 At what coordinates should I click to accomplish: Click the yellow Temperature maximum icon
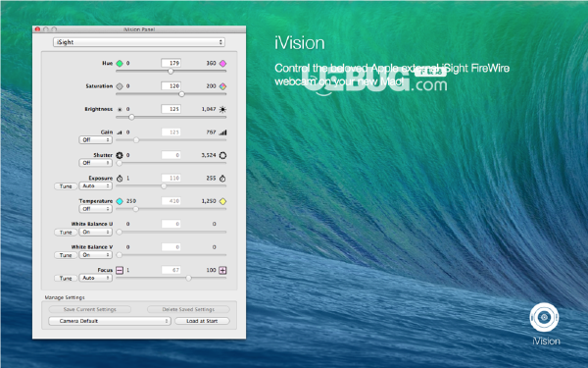click(222, 201)
